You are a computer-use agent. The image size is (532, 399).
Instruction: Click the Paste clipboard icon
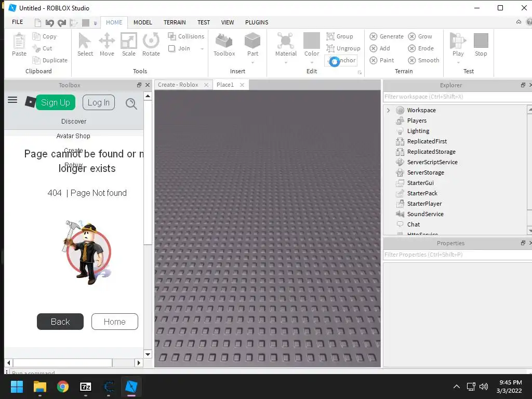pyautogui.click(x=19, y=44)
